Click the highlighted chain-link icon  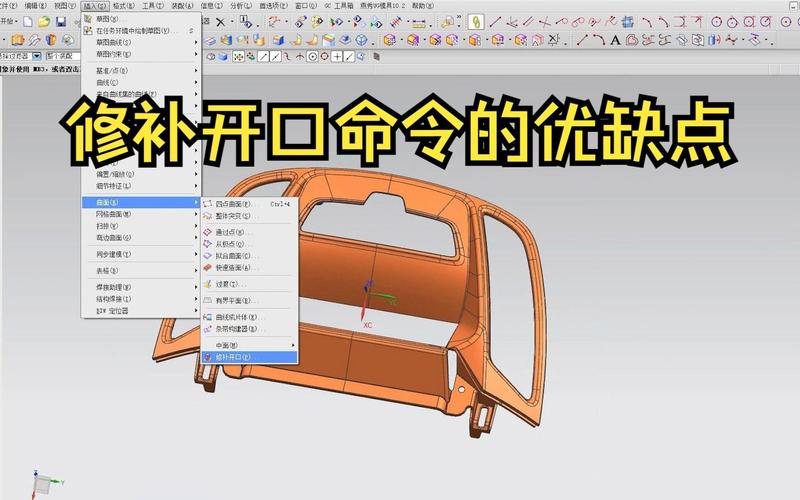click(x=476, y=22)
